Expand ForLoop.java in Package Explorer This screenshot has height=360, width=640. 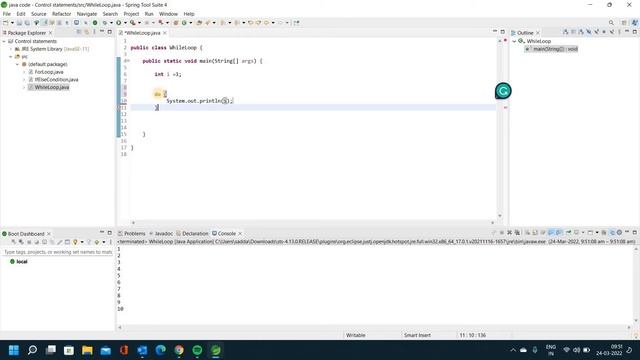coord(24,72)
